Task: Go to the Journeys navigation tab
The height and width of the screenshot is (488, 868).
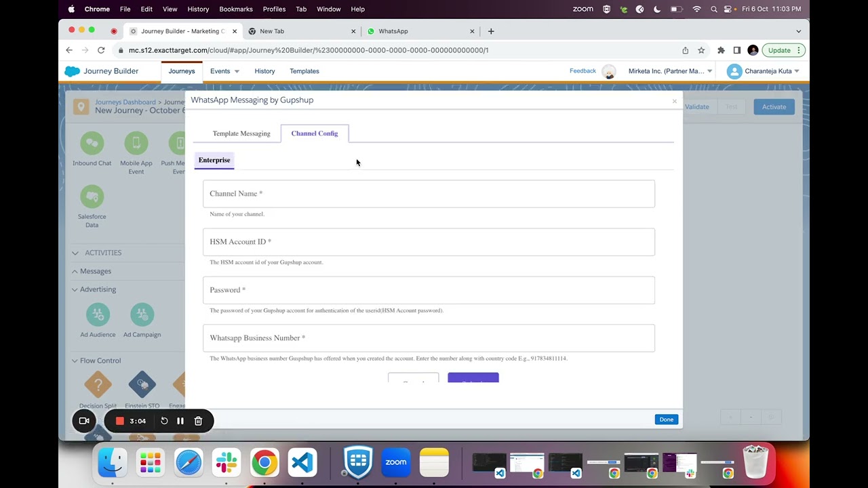Action: click(182, 71)
